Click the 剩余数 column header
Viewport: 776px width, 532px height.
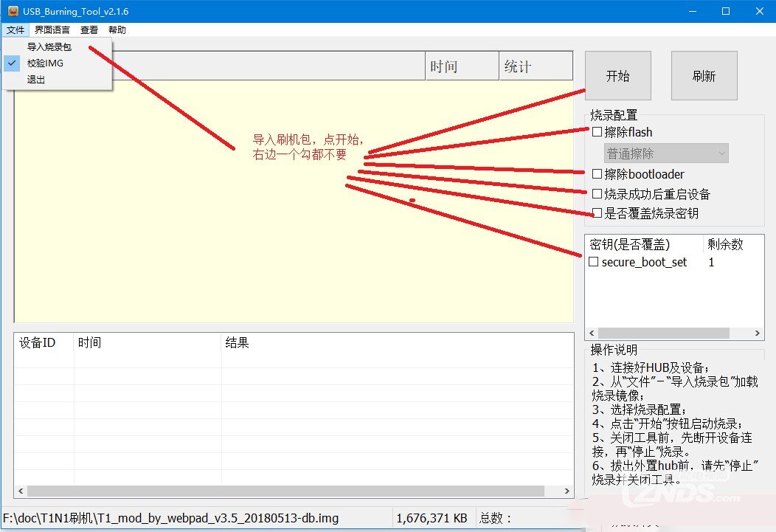point(733,244)
